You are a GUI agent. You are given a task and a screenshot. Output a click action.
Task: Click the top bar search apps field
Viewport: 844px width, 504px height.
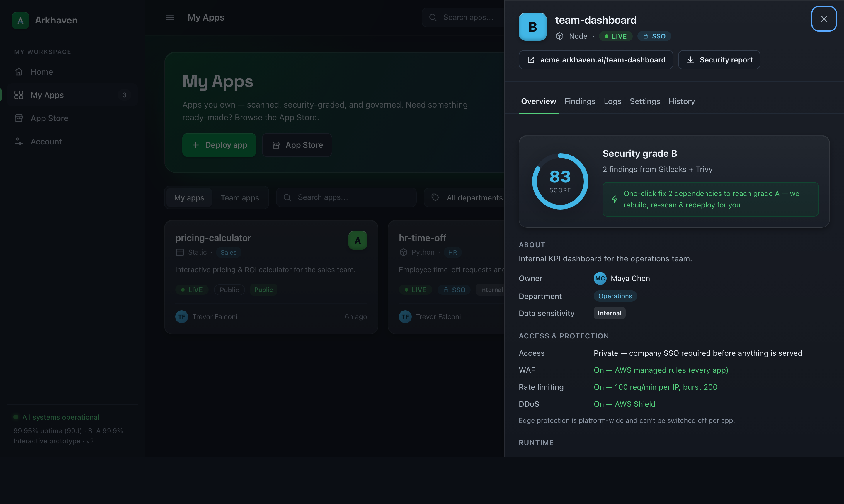(x=463, y=17)
